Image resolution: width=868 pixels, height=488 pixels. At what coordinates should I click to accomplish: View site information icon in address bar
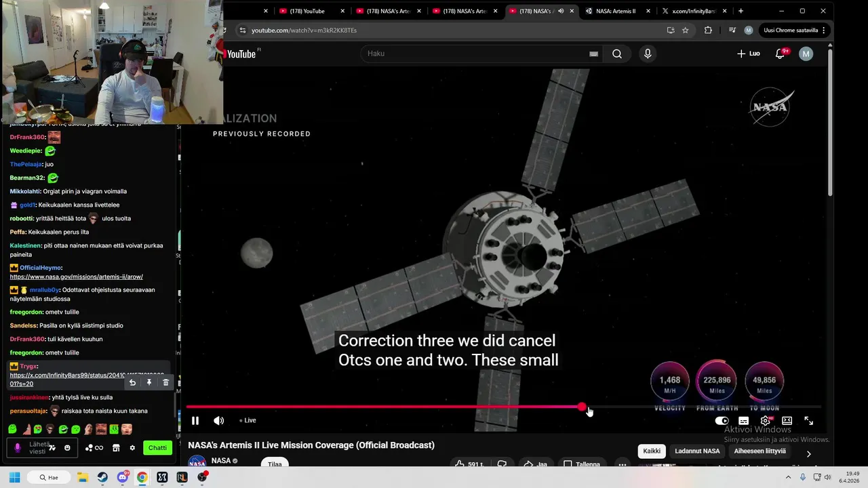coord(243,30)
